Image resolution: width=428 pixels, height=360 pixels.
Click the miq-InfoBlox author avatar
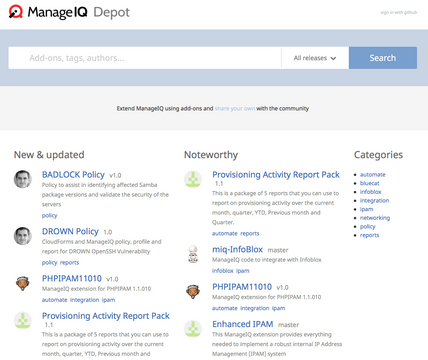coord(193,254)
